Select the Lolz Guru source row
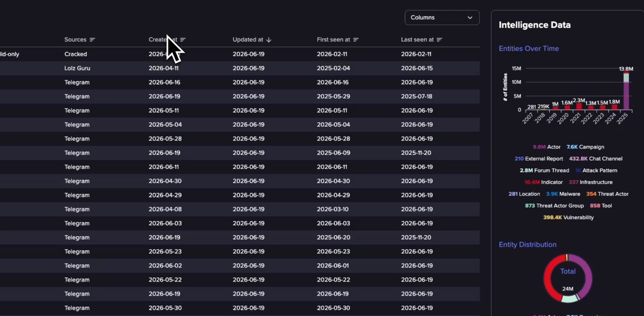 pos(239,68)
